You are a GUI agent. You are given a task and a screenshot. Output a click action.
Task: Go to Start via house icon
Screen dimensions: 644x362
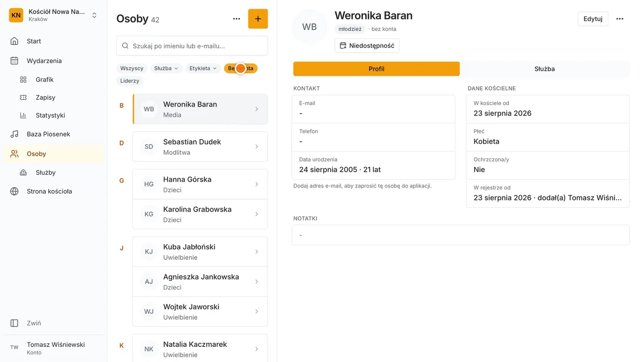coord(15,41)
